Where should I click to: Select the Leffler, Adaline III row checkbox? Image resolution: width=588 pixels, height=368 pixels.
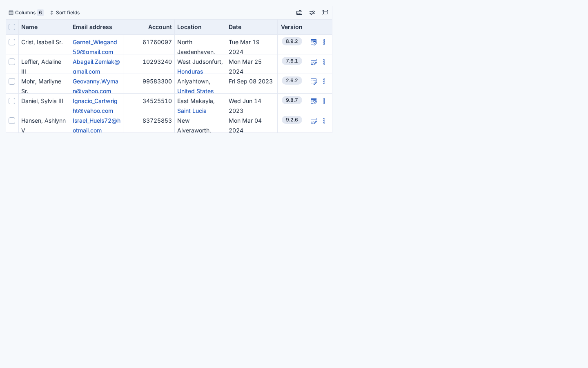coord(12,62)
